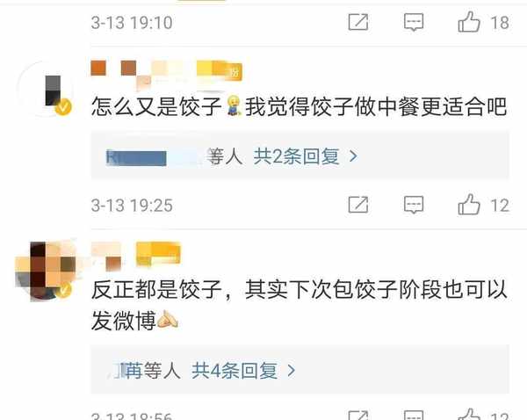The image size is (527, 420).
Task: Open replies on the 19:10 comment
Action: coord(414,22)
